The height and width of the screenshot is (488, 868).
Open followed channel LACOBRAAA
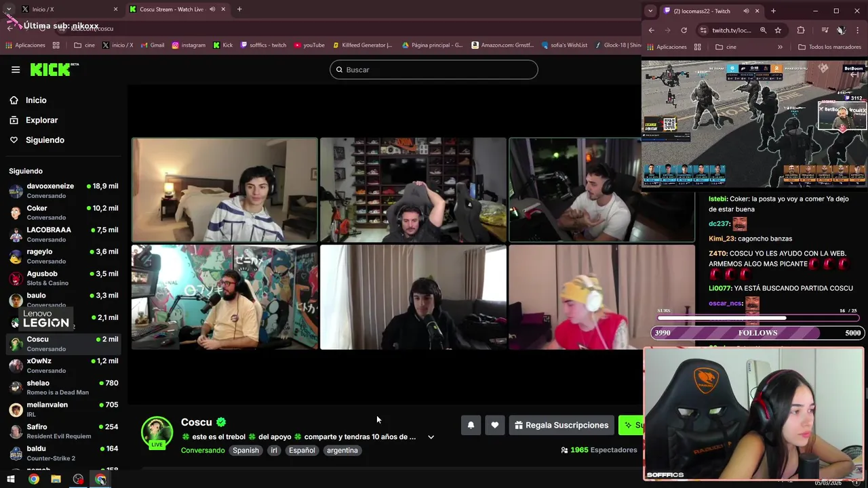(64, 234)
